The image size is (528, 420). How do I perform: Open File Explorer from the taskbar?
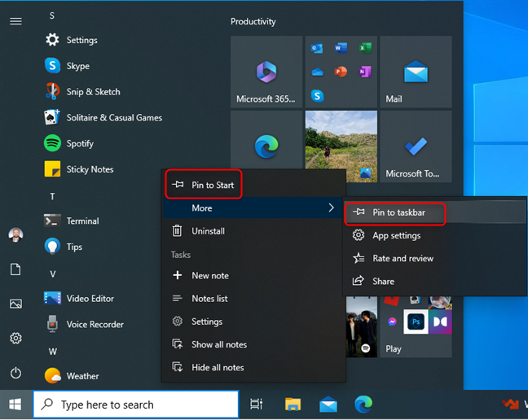(293, 405)
